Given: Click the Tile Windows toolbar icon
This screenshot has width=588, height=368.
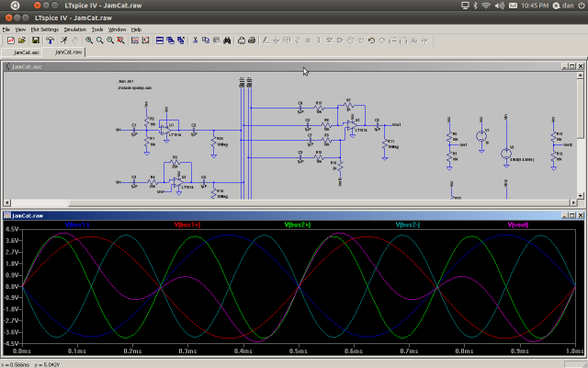Looking at the screenshot, I should (x=160, y=40).
